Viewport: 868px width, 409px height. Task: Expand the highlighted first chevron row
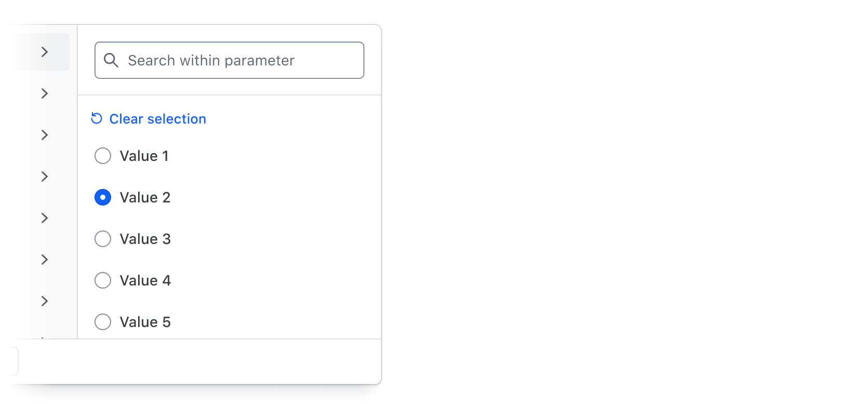[x=45, y=52]
